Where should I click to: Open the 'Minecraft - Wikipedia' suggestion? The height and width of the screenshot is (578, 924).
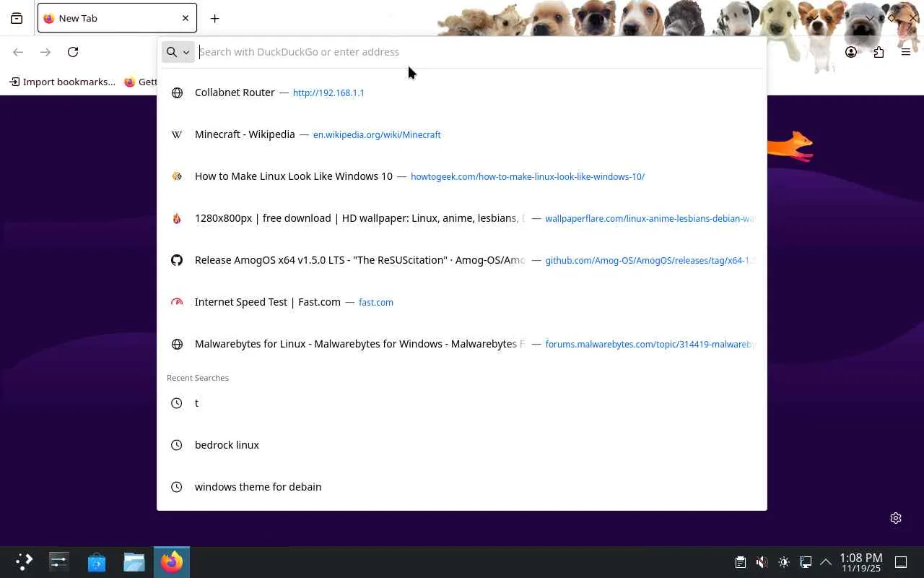[x=462, y=134]
